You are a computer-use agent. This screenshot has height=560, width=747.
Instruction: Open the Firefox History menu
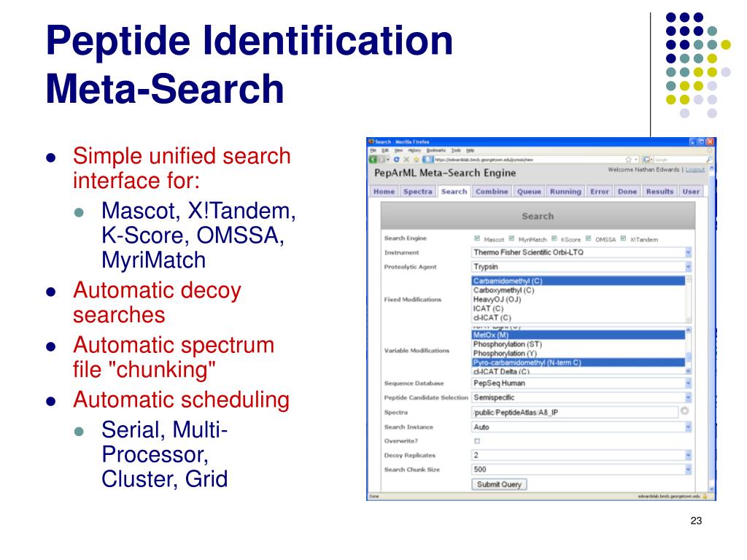pos(414,150)
